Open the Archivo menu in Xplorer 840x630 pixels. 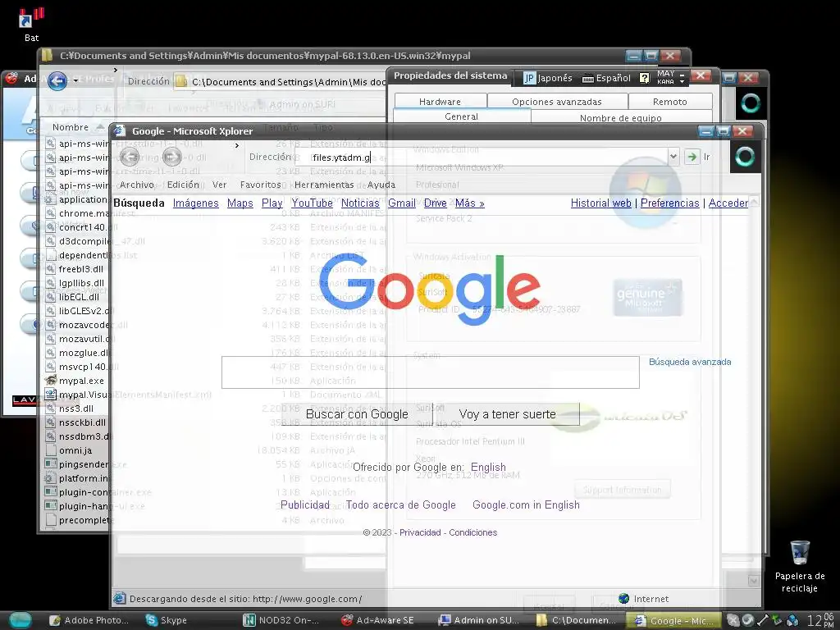coord(137,185)
